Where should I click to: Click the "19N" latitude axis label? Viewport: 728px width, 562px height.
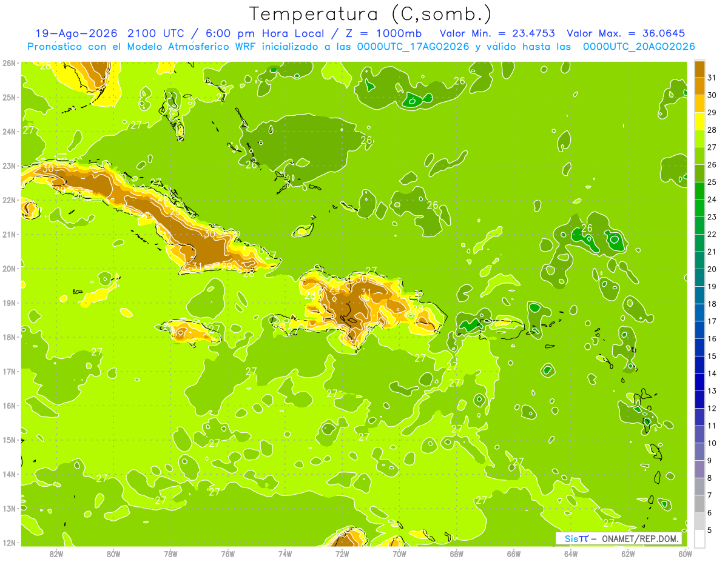(9, 303)
